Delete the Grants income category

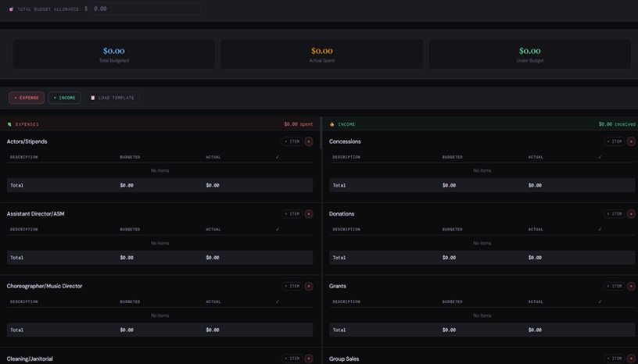[x=631, y=287]
